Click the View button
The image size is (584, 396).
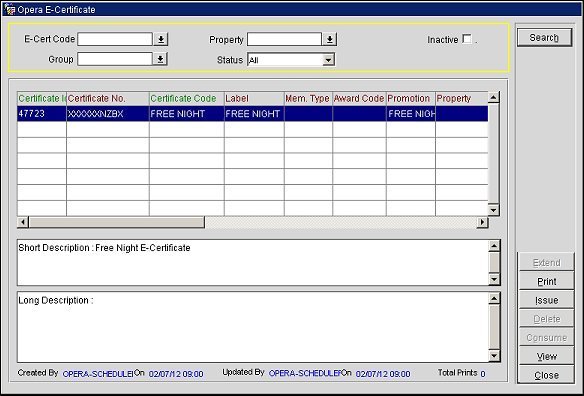[x=546, y=356]
